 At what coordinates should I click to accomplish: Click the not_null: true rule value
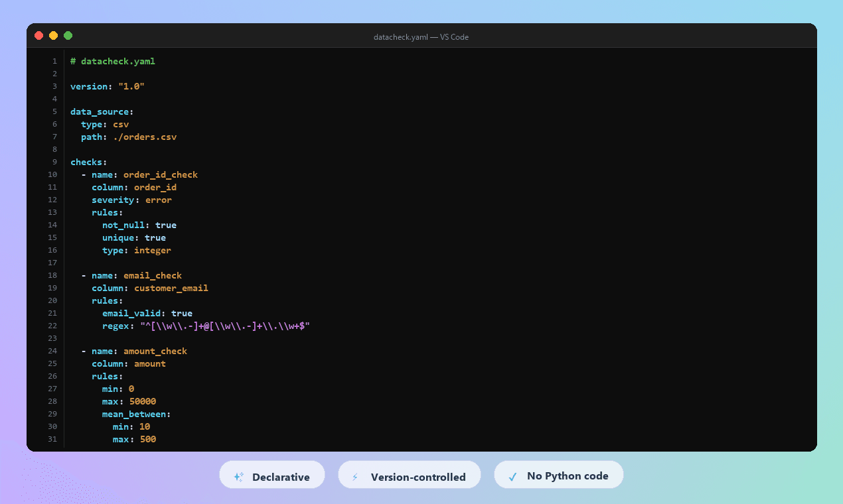point(166,225)
